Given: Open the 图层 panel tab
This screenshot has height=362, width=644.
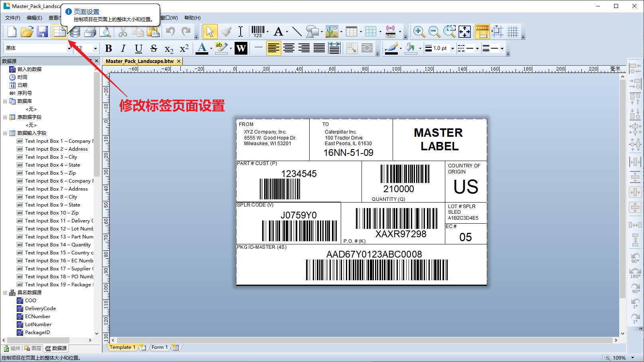Looking at the screenshot, I should click(x=33, y=348).
